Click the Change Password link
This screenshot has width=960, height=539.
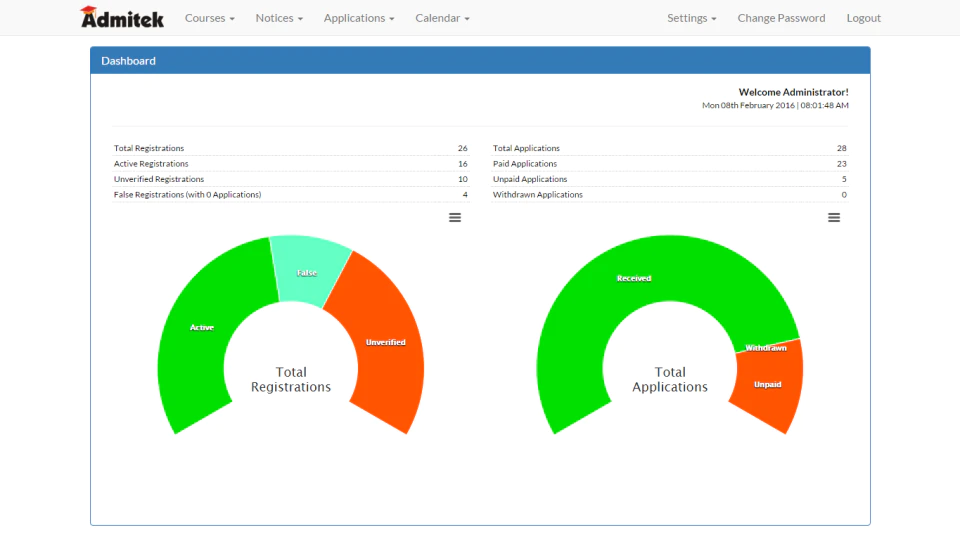click(x=781, y=18)
